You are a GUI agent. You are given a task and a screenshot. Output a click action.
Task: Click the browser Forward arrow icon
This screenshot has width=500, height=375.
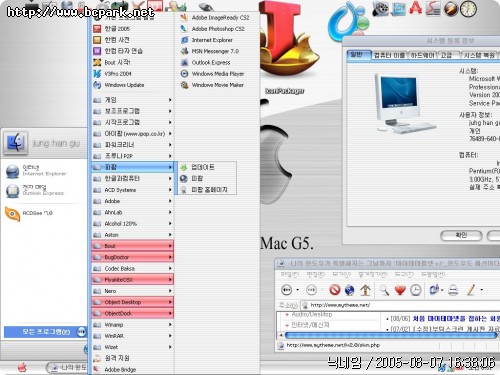click(x=311, y=290)
